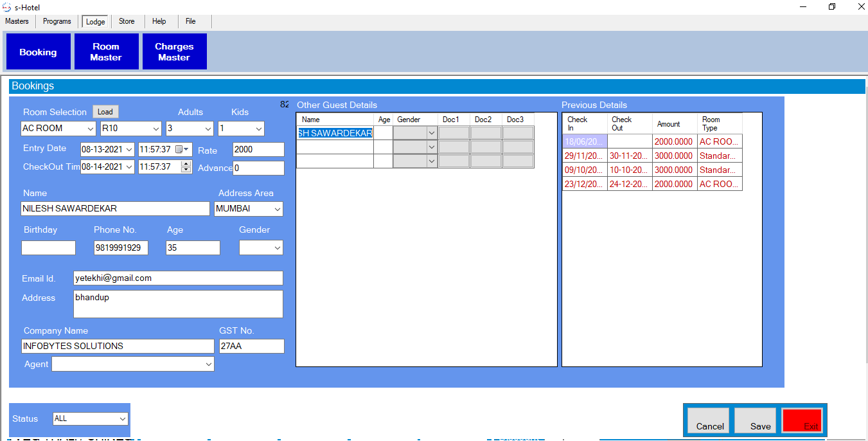Expand the R10 room number dropdown

point(155,129)
